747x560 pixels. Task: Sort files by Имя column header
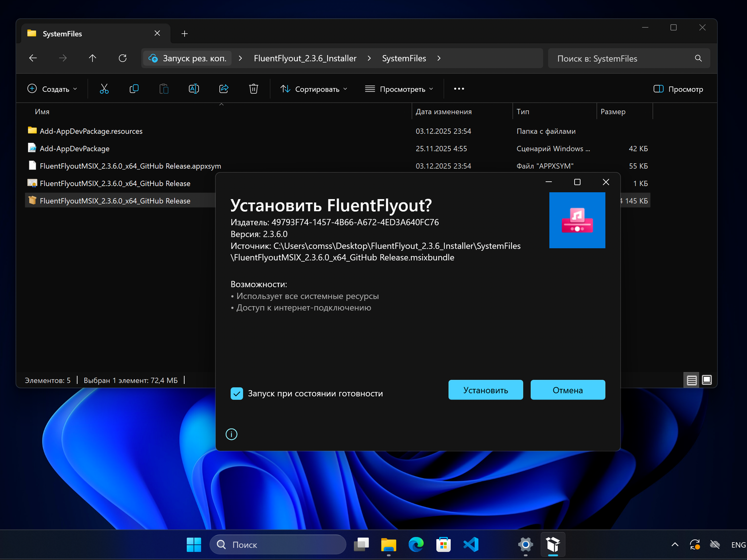42,112
